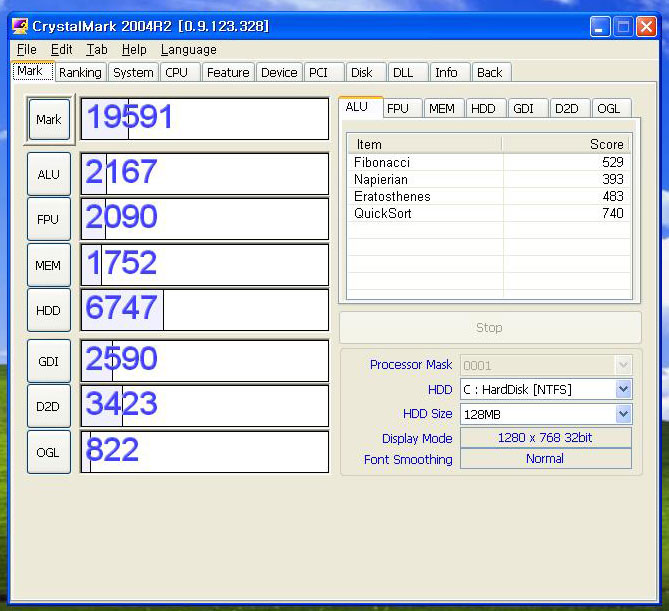The image size is (669, 611).
Task: Run the full Mark benchmark button
Action: point(49,119)
